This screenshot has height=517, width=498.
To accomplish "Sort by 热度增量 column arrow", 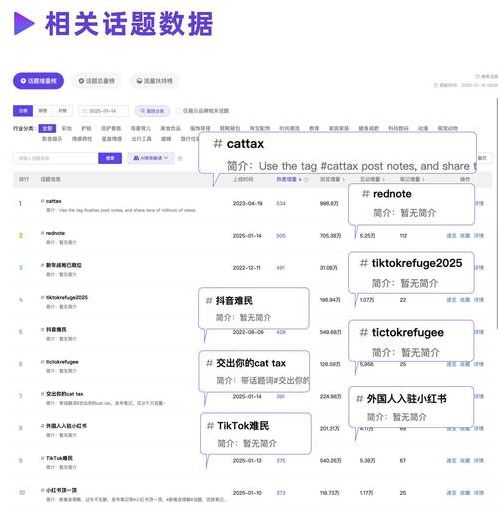I will (300, 179).
